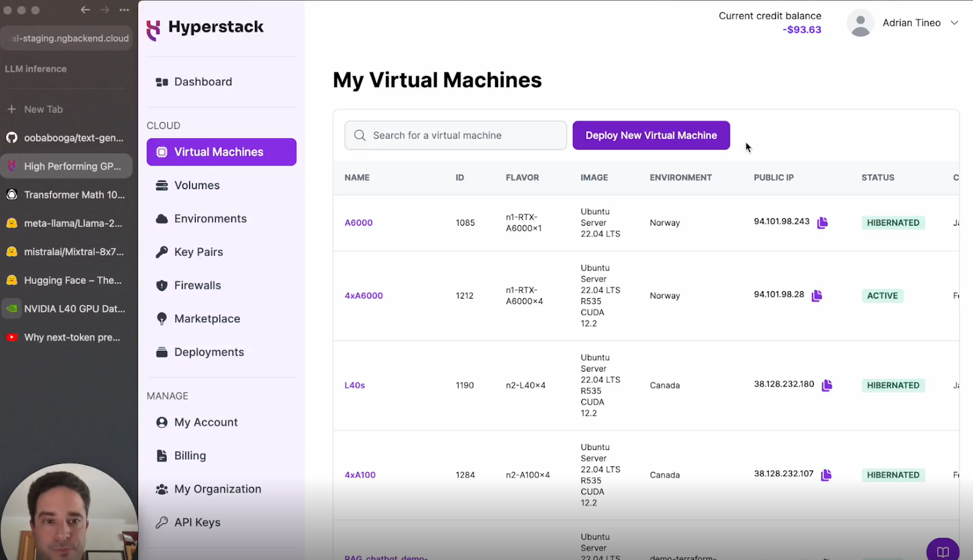Open the browser three-dots menu
The width and height of the screenshot is (973, 560).
125,10
